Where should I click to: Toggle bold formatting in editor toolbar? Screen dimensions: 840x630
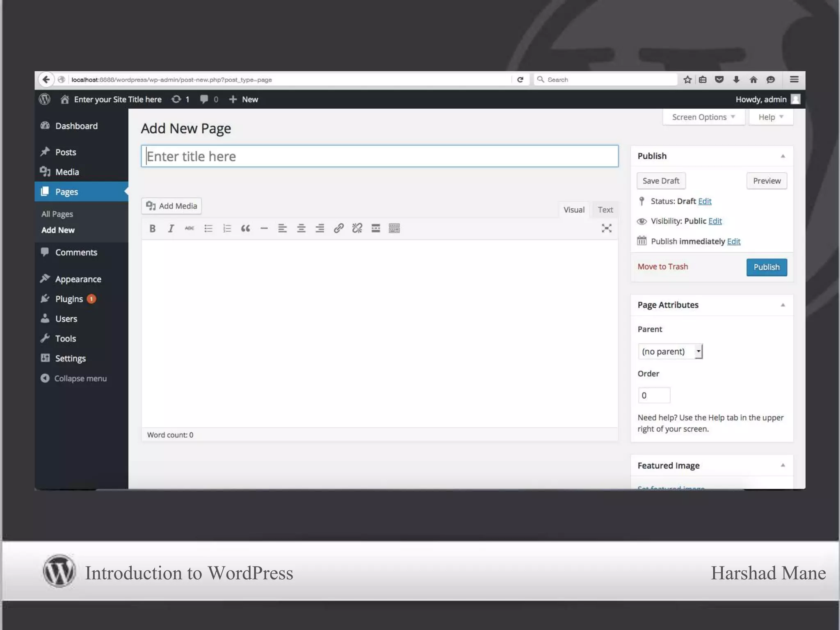click(x=152, y=228)
